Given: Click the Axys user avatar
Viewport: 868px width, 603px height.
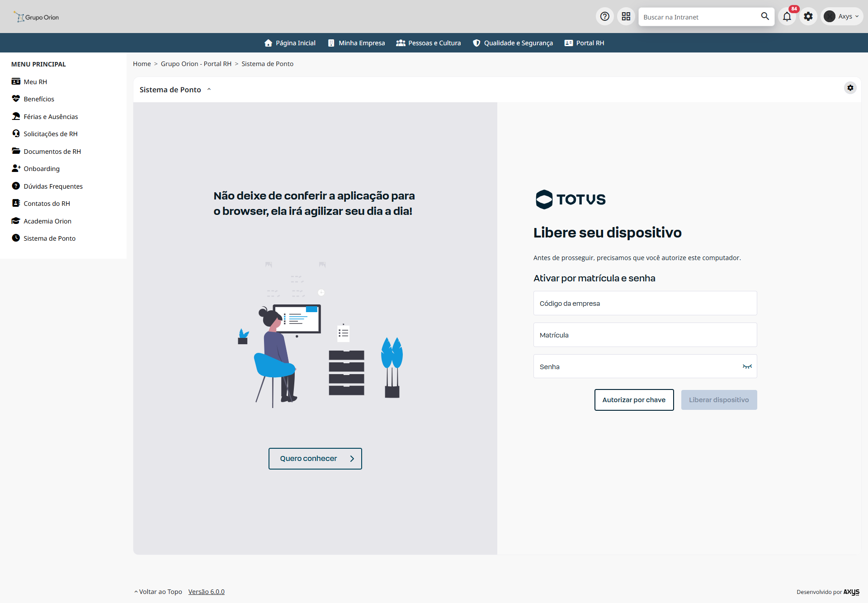Looking at the screenshot, I should 830,17.
